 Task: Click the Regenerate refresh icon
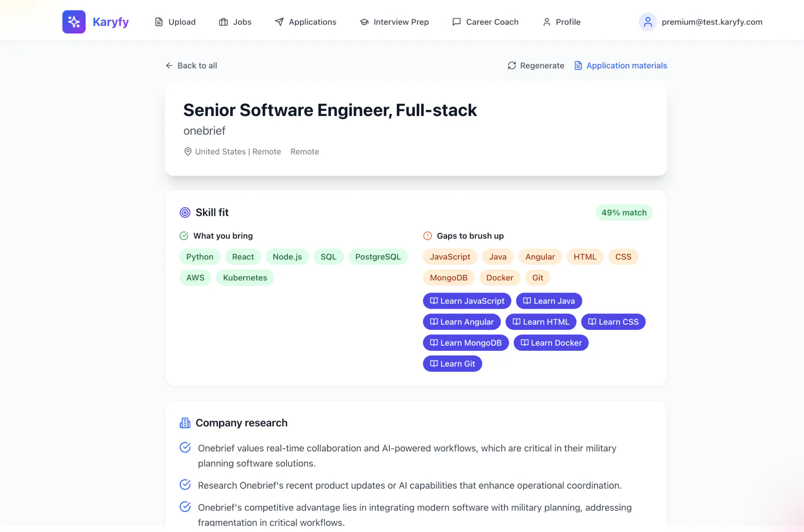pyautogui.click(x=512, y=66)
